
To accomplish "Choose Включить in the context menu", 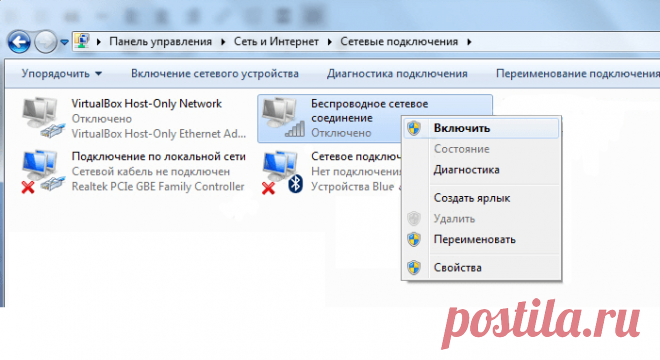I will (481, 128).
